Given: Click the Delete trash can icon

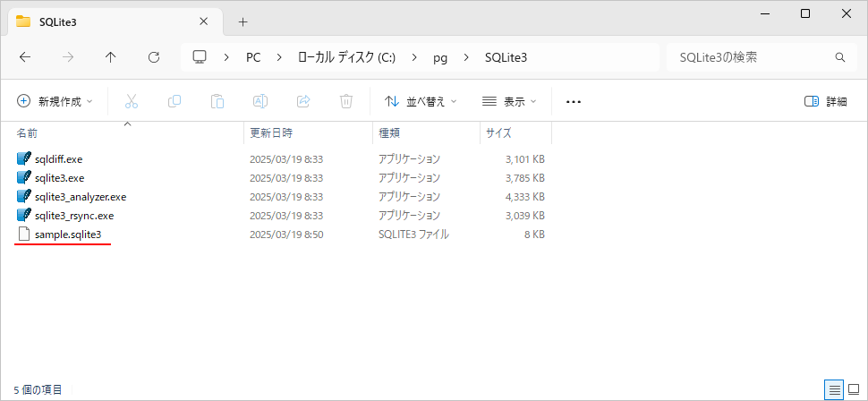Looking at the screenshot, I should pos(346,101).
